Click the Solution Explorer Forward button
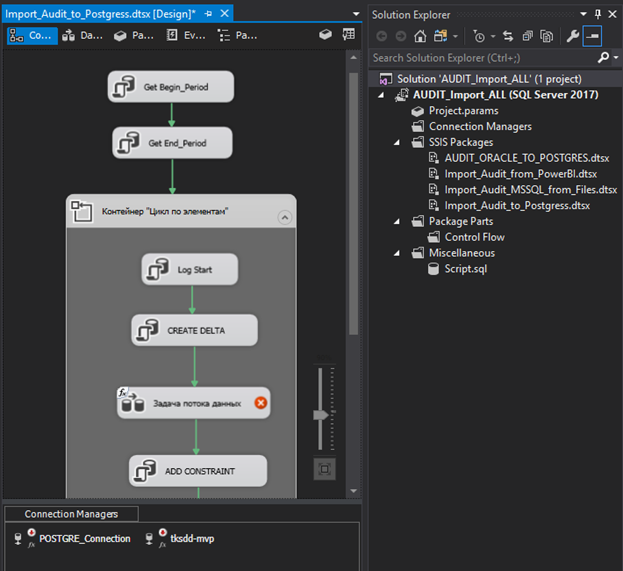Image resolution: width=623 pixels, height=571 pixels. tap(401, 37)
